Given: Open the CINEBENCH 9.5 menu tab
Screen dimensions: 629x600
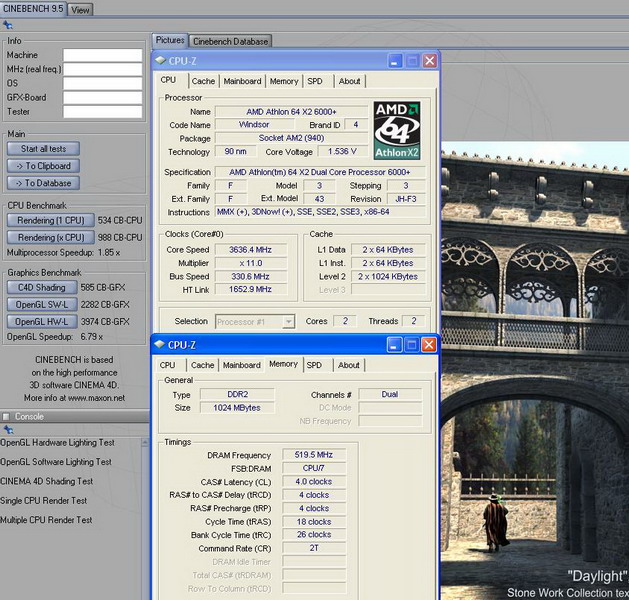Looking at the screenshot, I should [33, 8].
